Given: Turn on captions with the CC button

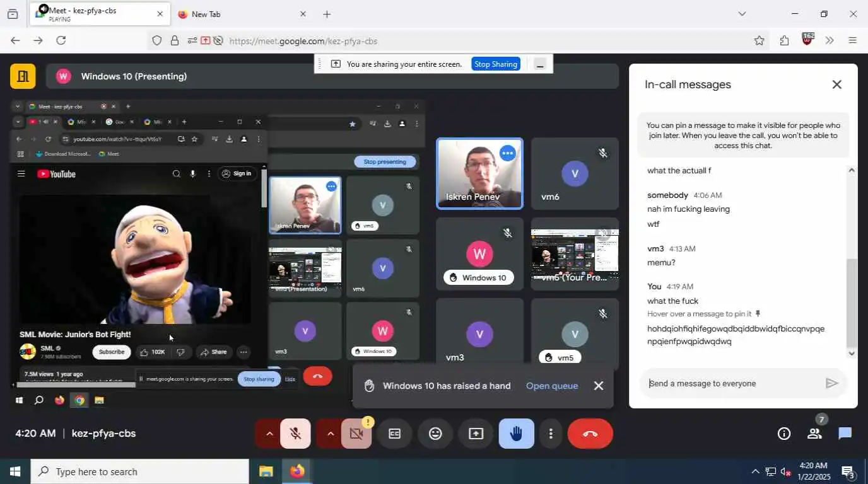Looking at the screenshot, I should click(x=395, y=434).
